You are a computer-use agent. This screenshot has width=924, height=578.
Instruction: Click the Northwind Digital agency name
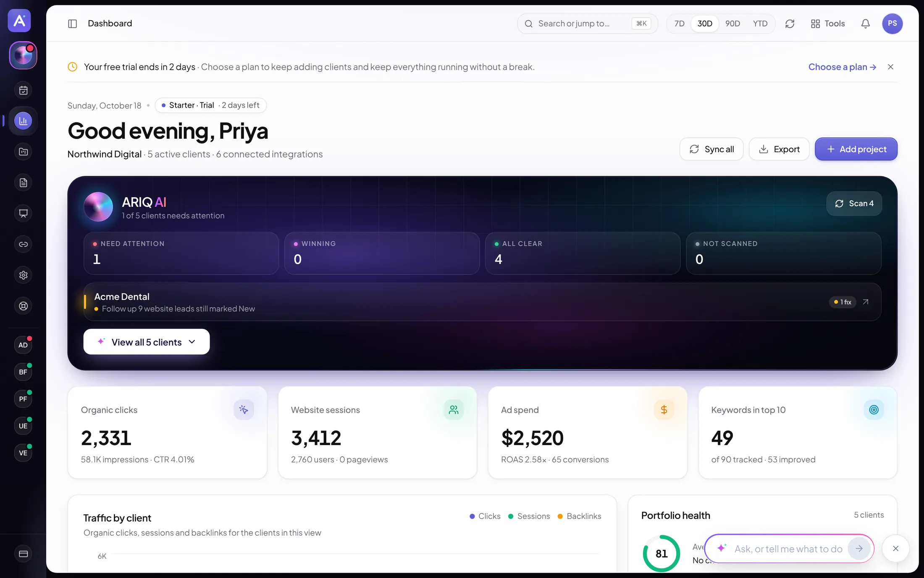click(105, 154)
